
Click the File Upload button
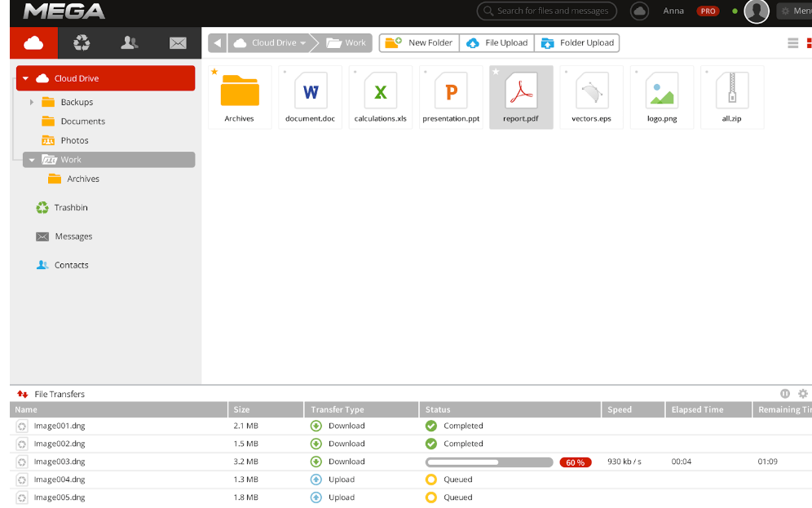pos(496,43)
